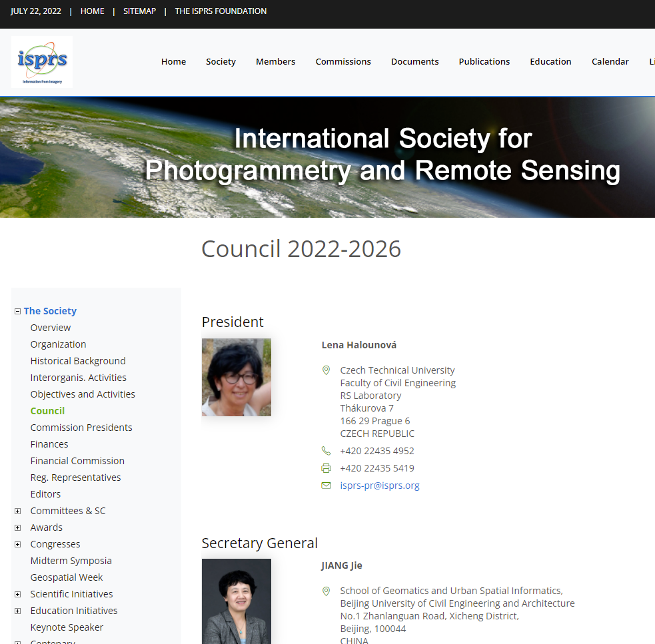Screen dimensions: 655x644
Task: Go to Finances in sidebar
Action: 49,444
